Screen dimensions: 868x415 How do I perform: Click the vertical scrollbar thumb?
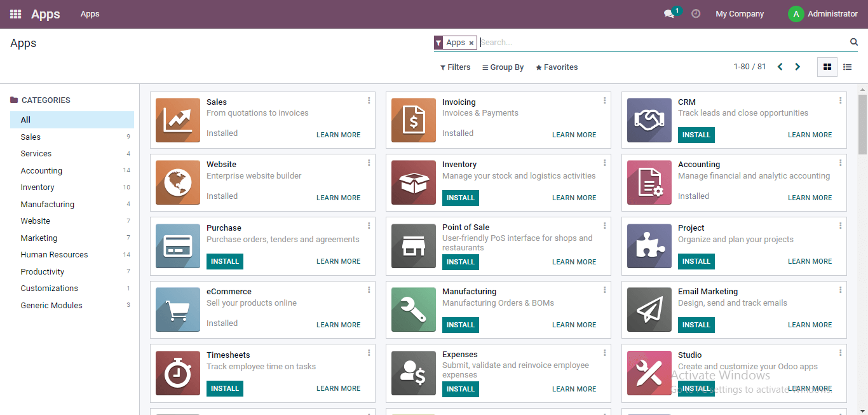(862, 124)
